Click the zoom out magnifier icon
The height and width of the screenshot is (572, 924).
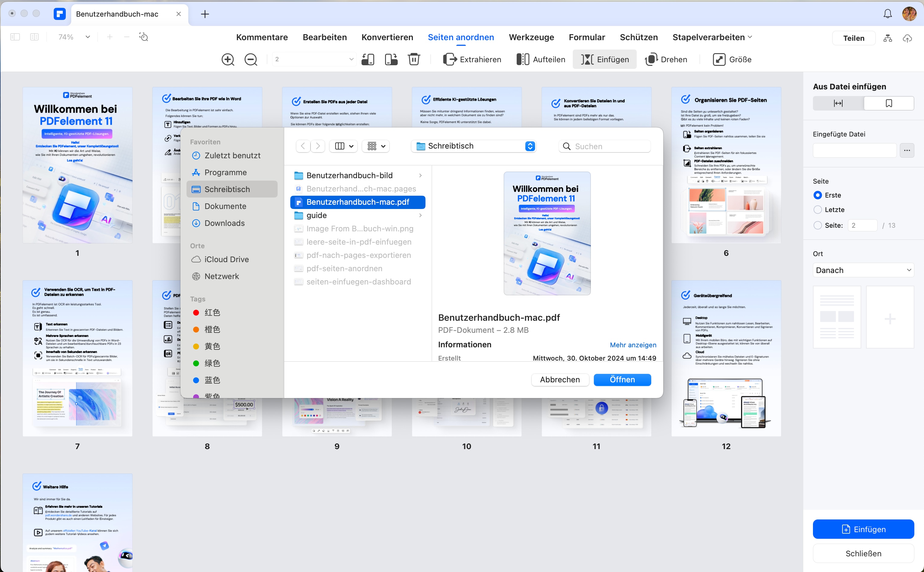coord(250,59)
